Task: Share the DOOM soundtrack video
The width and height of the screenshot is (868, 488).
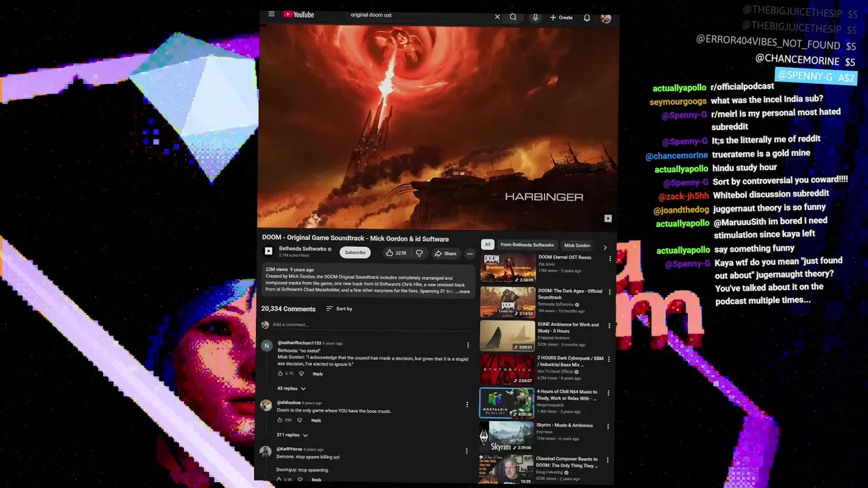Action: point(446,253)
